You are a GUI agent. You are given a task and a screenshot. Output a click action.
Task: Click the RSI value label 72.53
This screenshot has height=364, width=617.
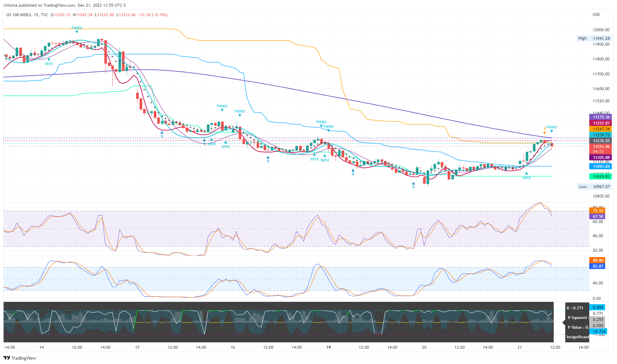(598, 211)
